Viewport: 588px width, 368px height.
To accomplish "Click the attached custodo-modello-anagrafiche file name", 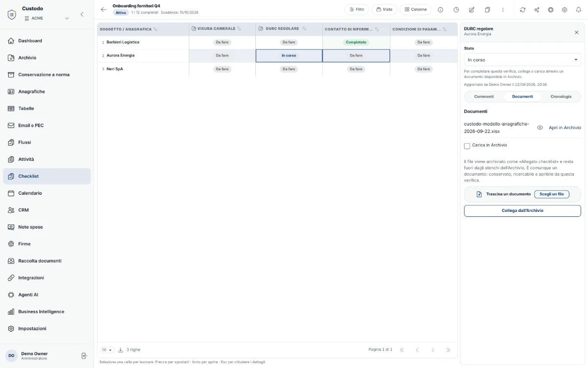I will point(496,128).
